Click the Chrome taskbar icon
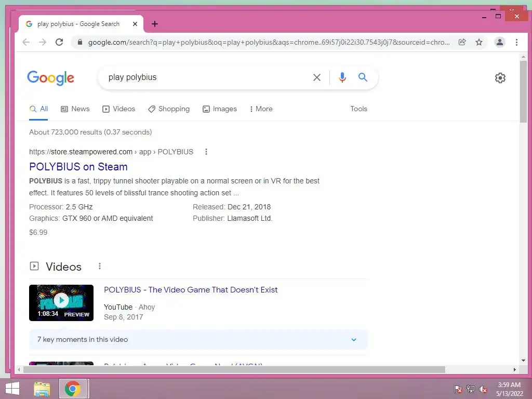This screenshot has height=399, width=532. (73, 389)
